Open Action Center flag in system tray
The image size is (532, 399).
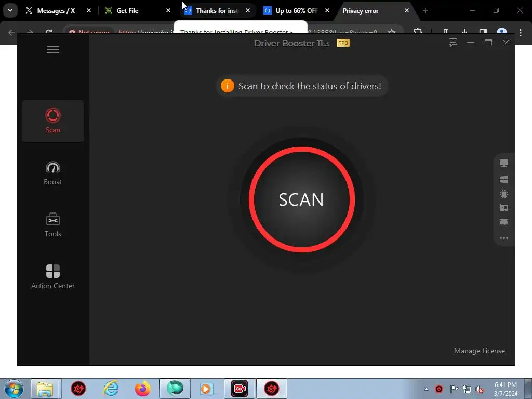(454, 389)
